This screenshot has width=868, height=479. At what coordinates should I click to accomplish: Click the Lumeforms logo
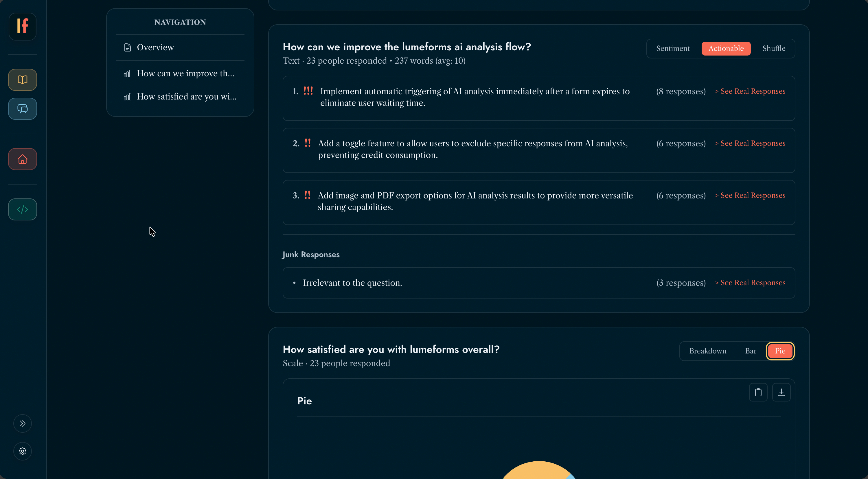[x=22, y=26]
